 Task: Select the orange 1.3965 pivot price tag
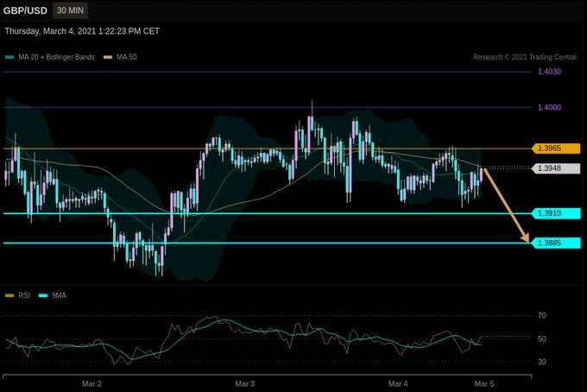click(556, 149)
